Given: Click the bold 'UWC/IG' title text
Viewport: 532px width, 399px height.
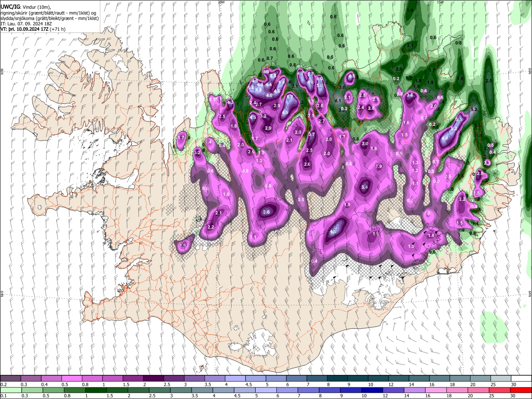Looking at the screenshot, I should pos(10,7).
